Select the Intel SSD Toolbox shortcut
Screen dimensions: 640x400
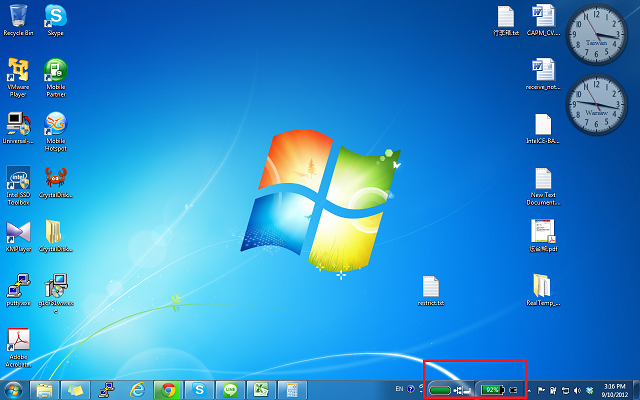[18, 185]
